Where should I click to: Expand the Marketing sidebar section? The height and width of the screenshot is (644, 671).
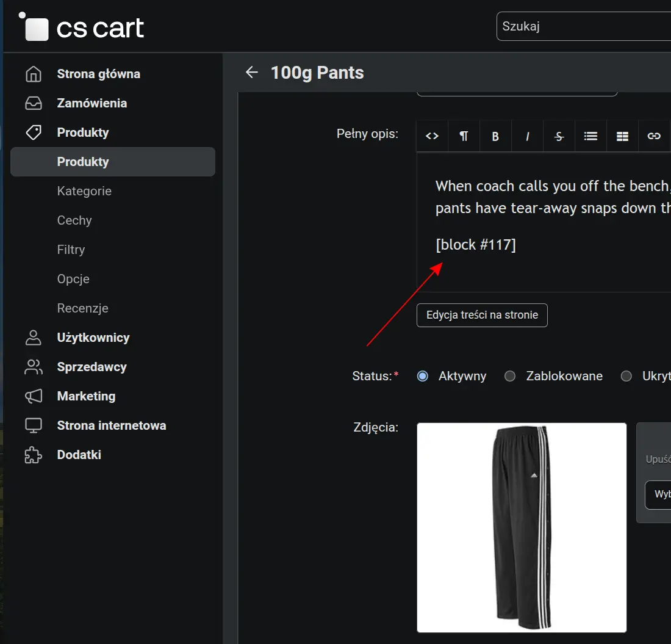coord(86,396)
